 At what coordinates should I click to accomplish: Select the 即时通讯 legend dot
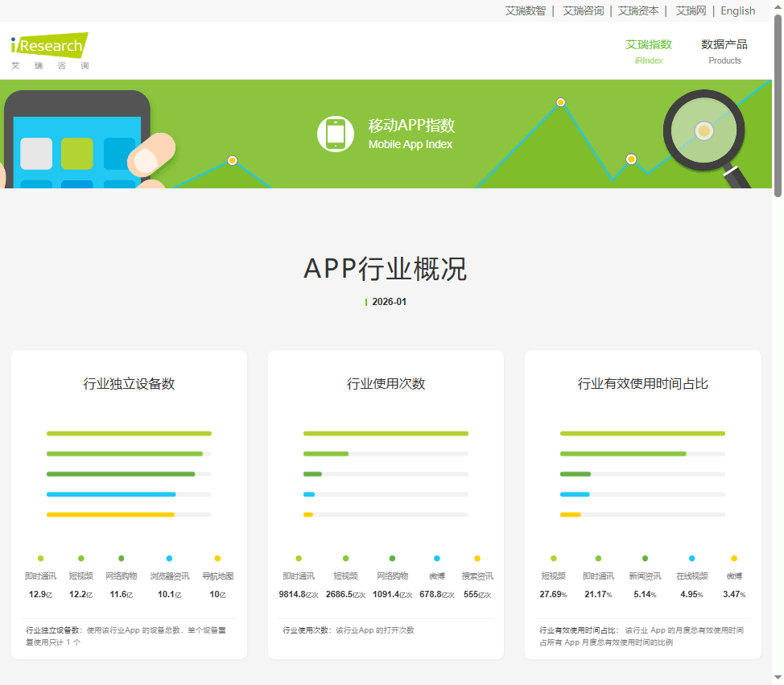click(40, 558)
